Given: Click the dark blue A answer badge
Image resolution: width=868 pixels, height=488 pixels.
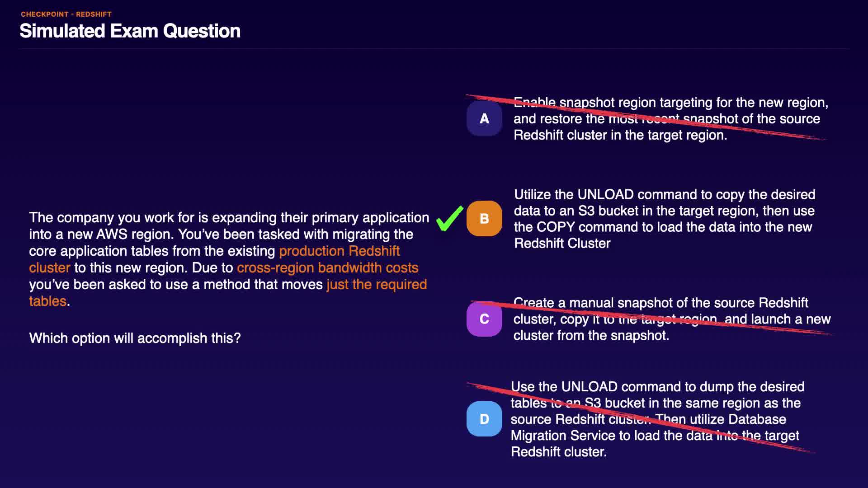Looking at the screenshot, I should [484, 118].
